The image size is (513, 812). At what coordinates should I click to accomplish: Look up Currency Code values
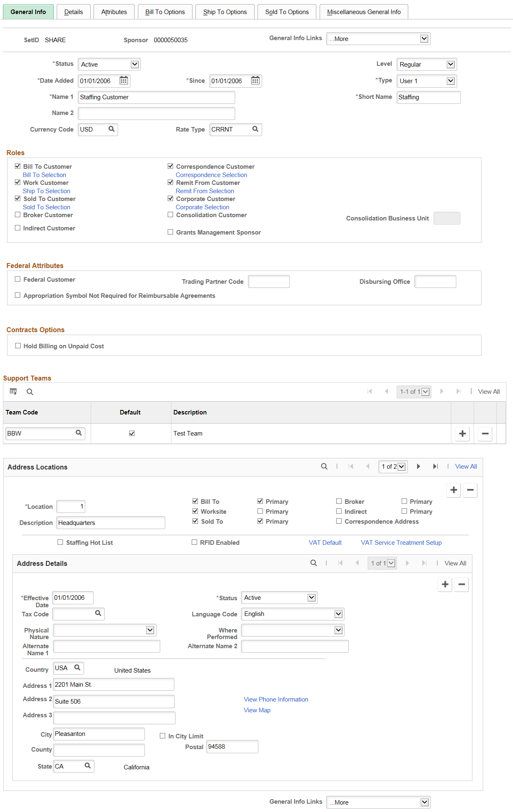111,129
